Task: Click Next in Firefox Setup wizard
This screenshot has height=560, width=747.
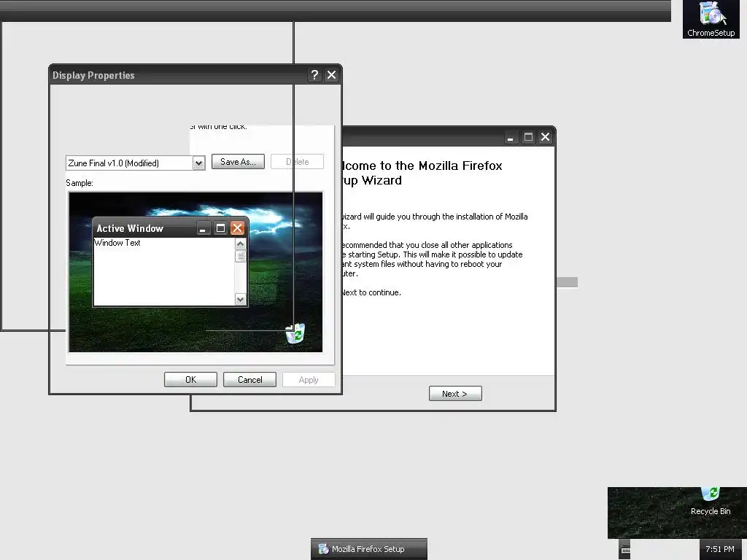Action: [x=455, y=394]
